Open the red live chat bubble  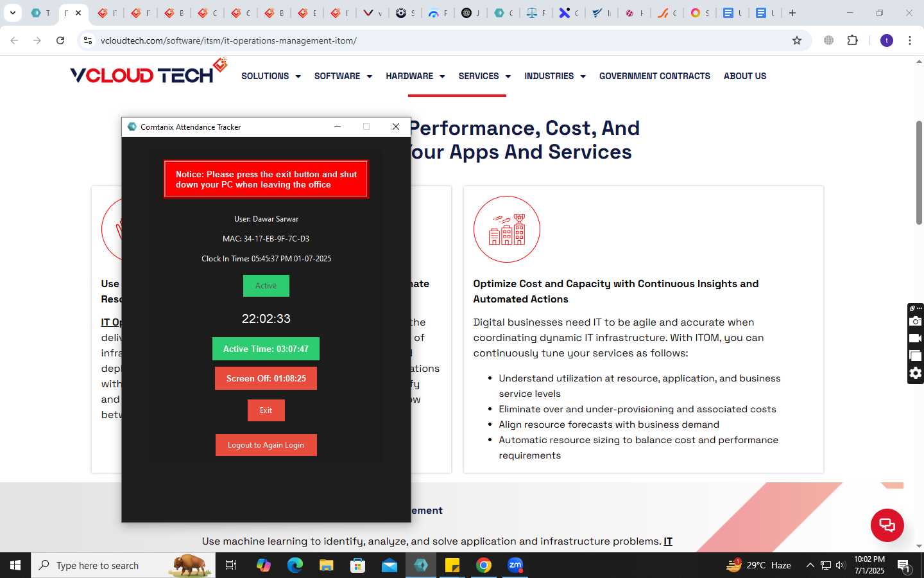pyautogui.click(x=887, y=525)
